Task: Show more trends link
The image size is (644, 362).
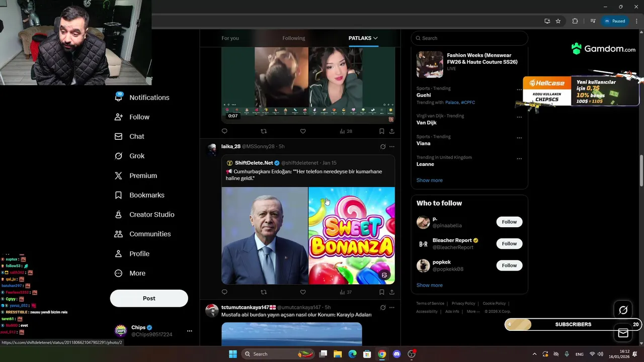Action: pyautogui.click(x=429, y=180)
